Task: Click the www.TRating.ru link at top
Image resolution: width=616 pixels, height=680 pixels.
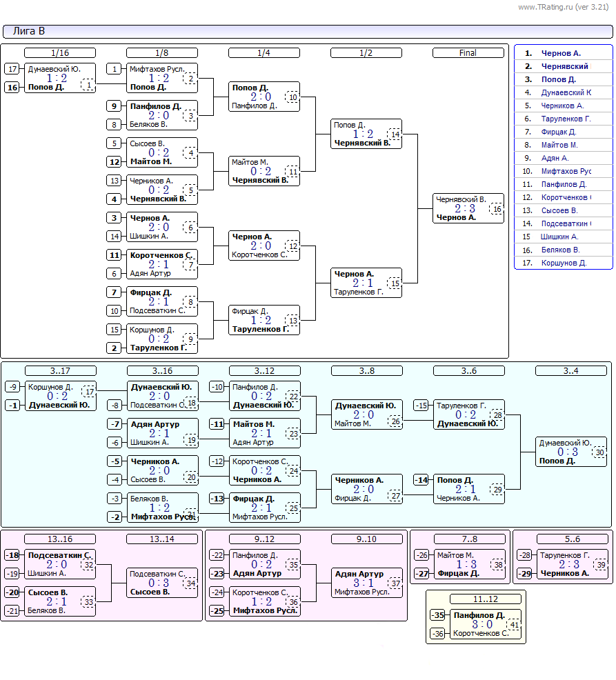Action: click(x=563, y=7)
